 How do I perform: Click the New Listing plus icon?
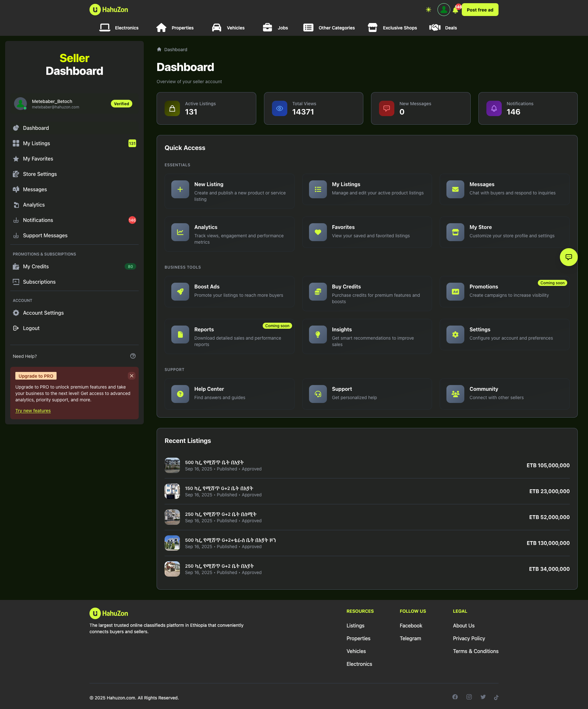(180, 189)
